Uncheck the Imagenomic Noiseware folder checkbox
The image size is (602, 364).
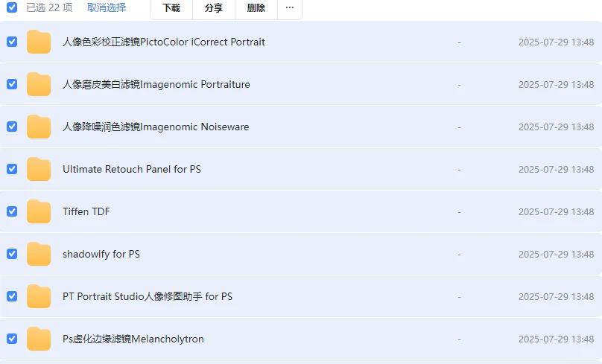click(12, 127)
